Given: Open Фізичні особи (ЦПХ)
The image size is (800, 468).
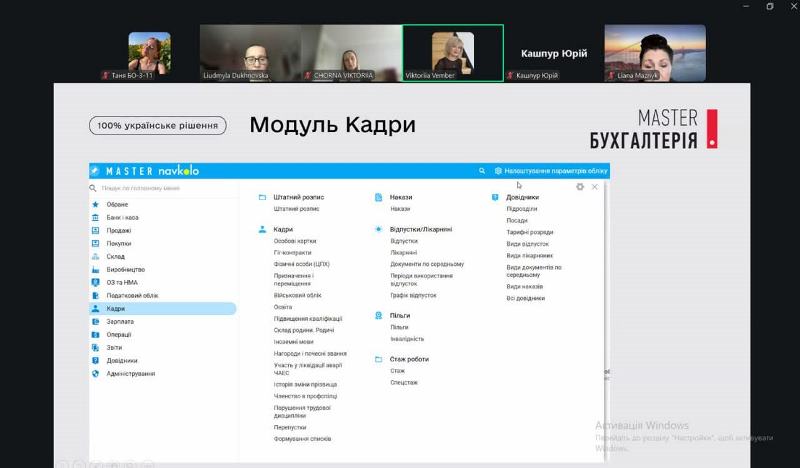Looking at the screenshot, I should [302, 264].
